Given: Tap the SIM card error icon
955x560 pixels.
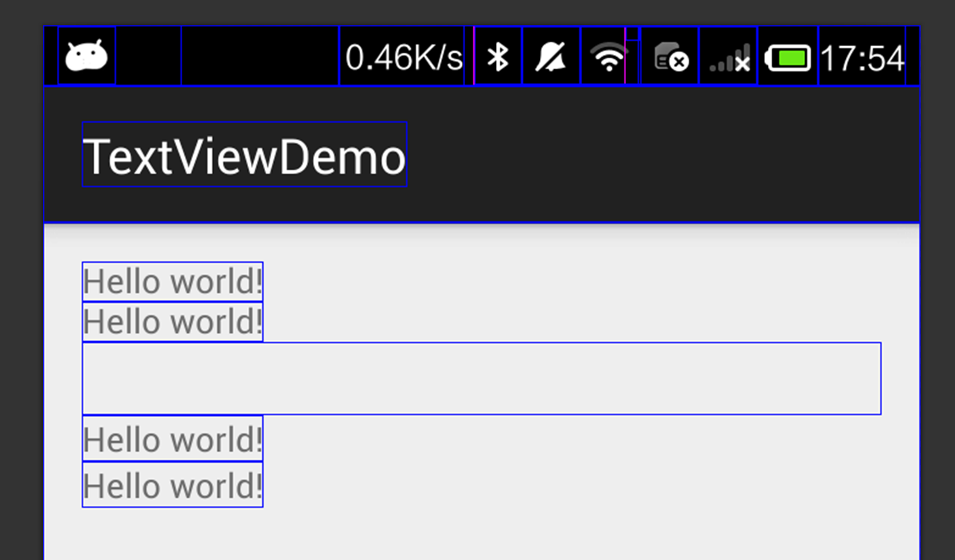Looking at the screenshot, I should click(x=670, y=56).
